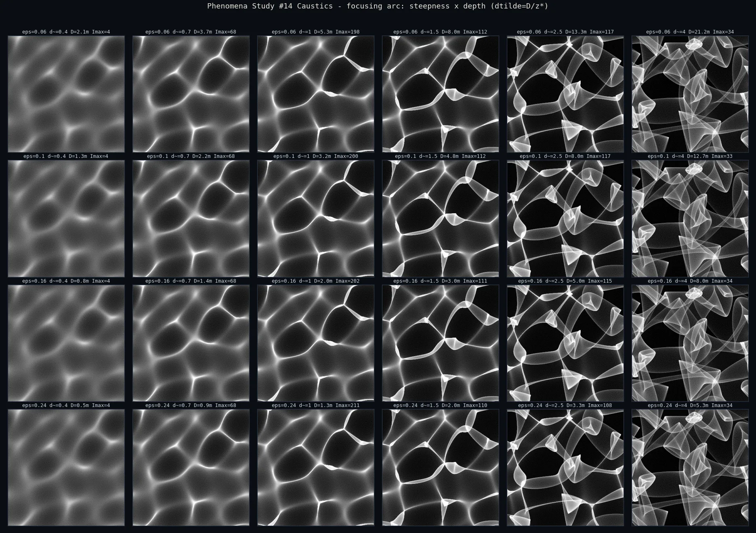Select the caustic image eps=0.06 D=8.0m
Viewport: 756px width, 533px height.
click(x=441, y=94)
